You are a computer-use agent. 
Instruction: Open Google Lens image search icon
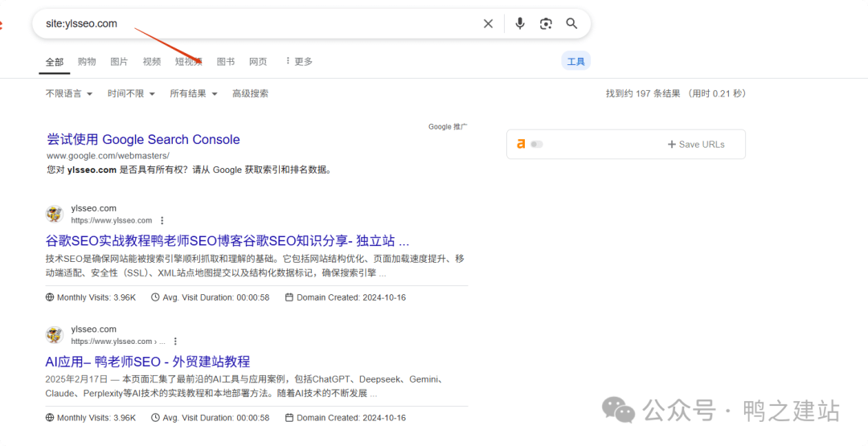coord(546,23)
